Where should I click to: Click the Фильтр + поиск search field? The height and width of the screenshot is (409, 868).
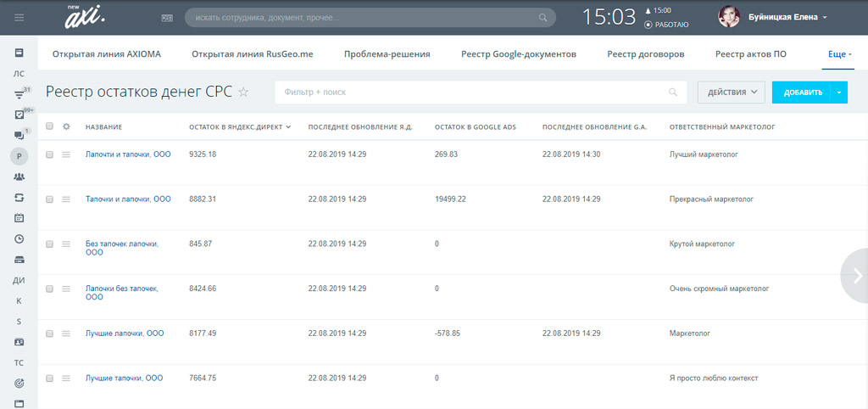tap(475, 92)
